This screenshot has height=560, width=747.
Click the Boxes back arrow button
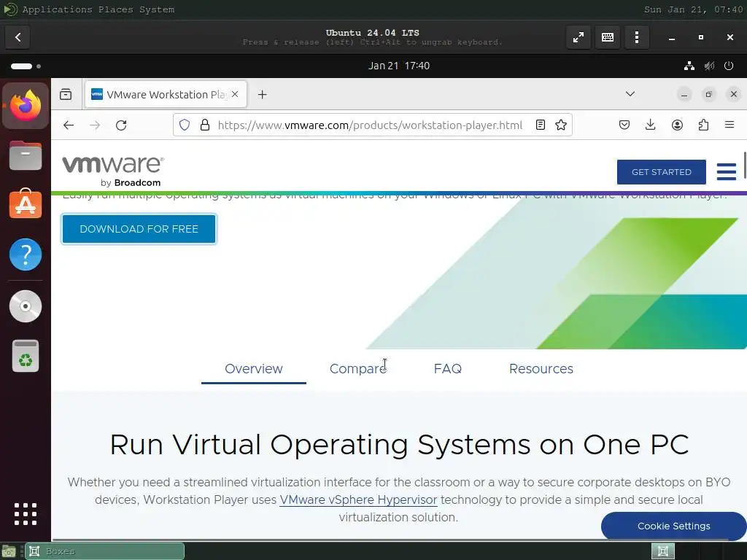tap(18, 37)
